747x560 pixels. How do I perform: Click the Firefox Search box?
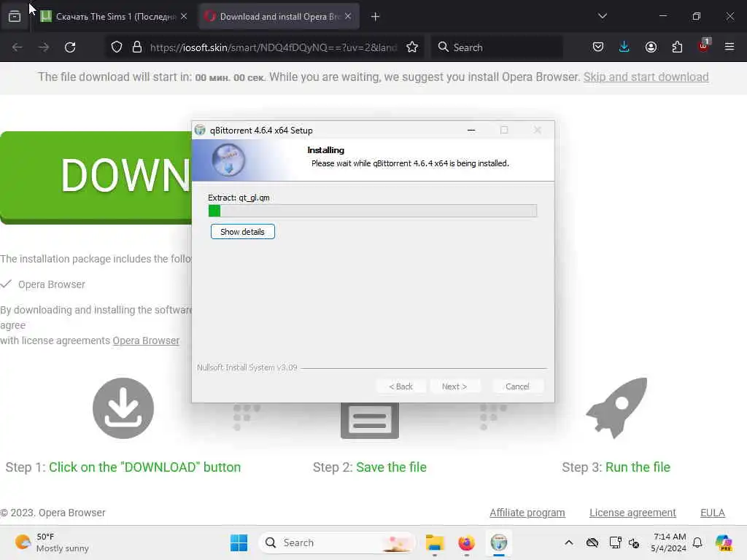tap(497, 47)
